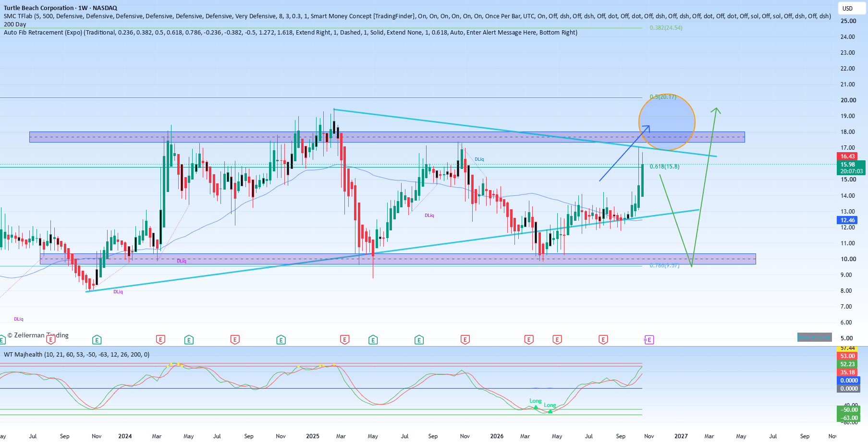Click the green earnings marker above Nov 2023

[97, 340]
